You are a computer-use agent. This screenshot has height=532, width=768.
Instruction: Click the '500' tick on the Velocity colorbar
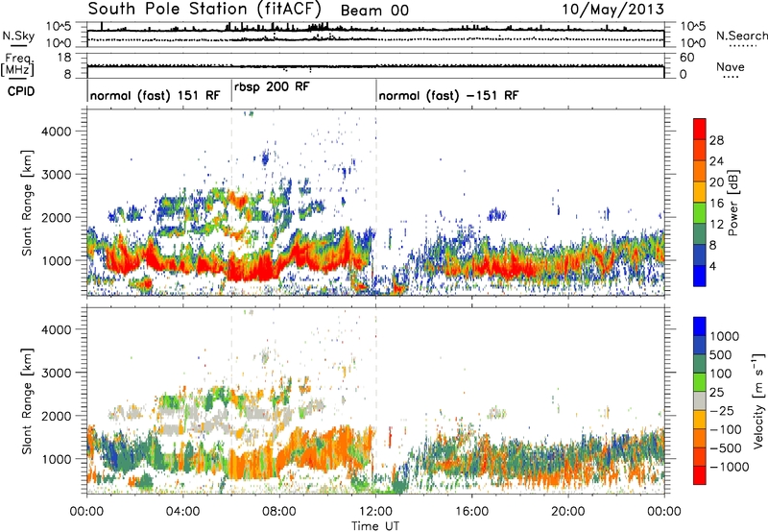coord(721,354)
